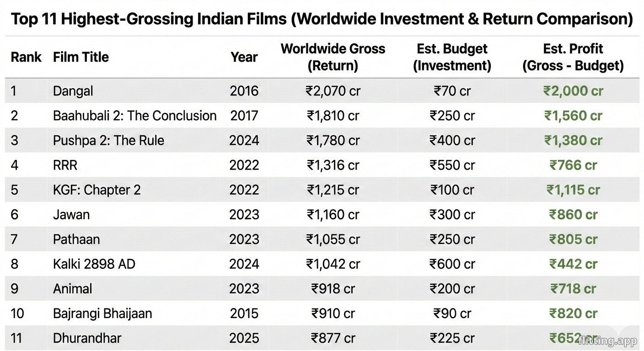
Task: Click the Rank column header
Action: (26, 57)
